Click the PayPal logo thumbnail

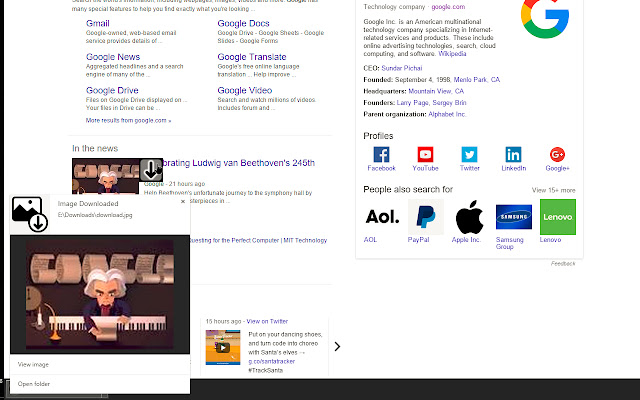pos(426,217)
